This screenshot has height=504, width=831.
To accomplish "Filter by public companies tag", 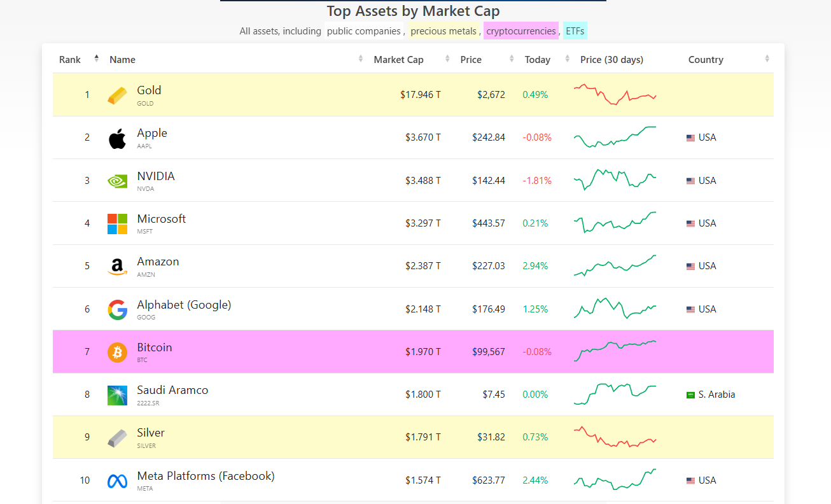I will pyautogui.click(x=364, y=31).
